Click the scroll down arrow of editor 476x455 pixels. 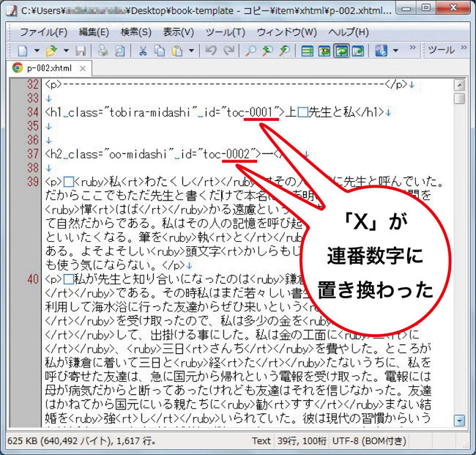click(460, 421)
